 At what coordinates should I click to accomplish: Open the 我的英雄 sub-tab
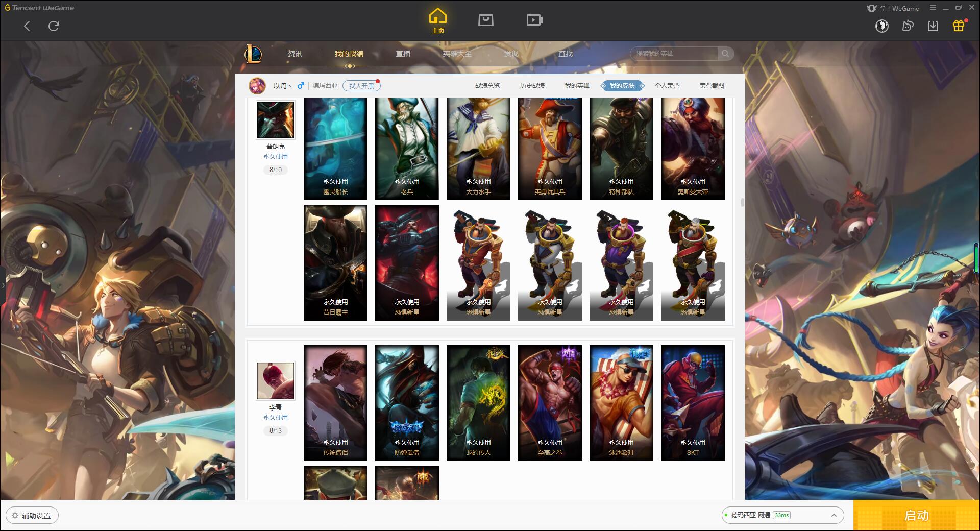(577, 86)
